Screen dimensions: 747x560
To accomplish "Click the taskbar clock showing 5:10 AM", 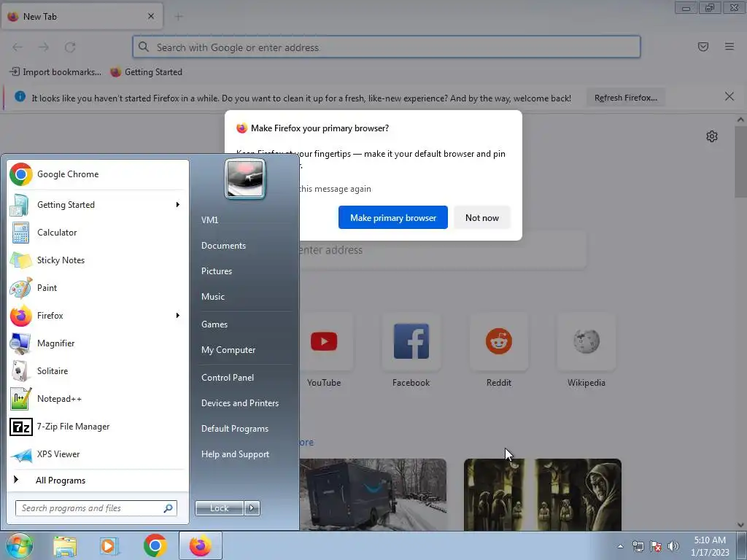I will [x=710, y=545].
